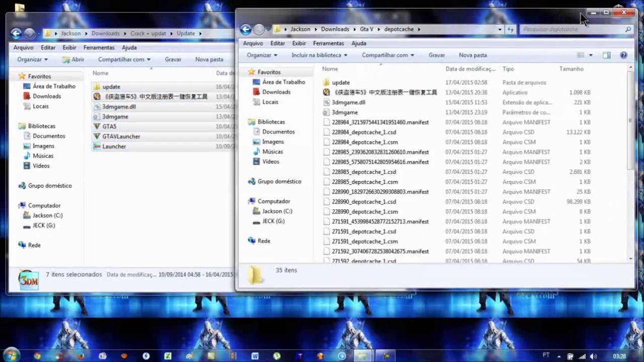
Task: Select the update folder icon in Update window
Action: pyautogui.click(x=97, y=87)
